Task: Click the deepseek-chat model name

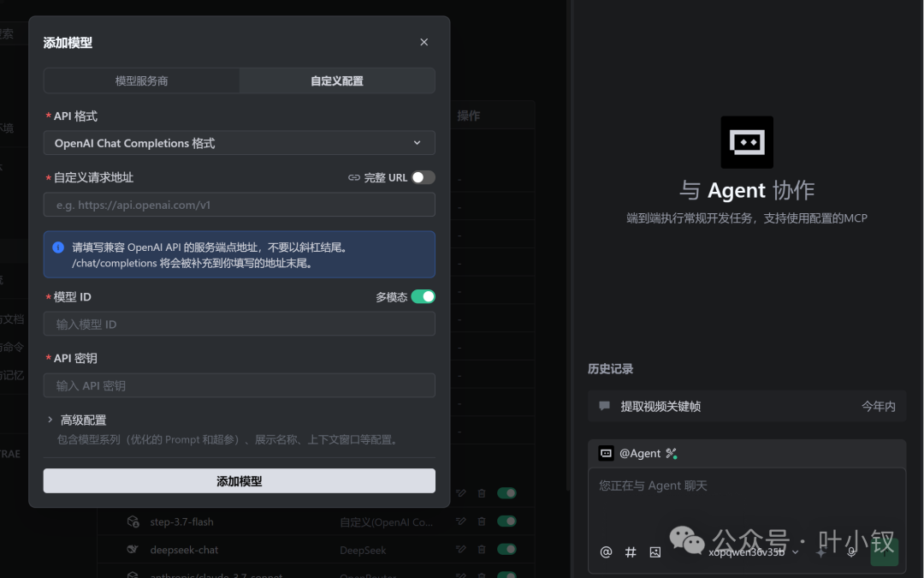Action: [x=184, y=550]
